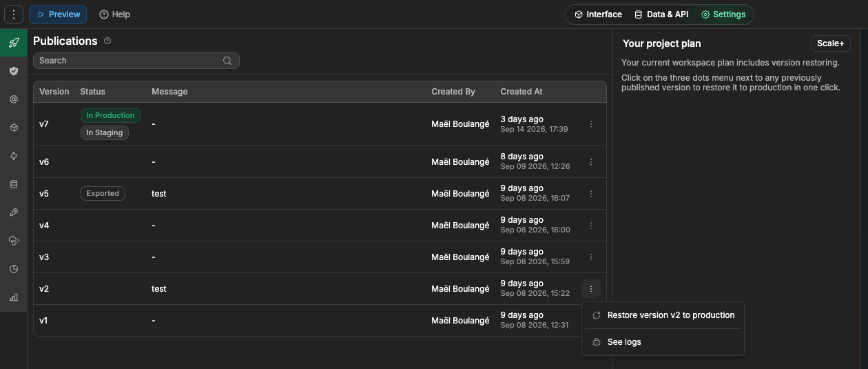
Task: Click the Created By column header
Action: click(453, 92)
